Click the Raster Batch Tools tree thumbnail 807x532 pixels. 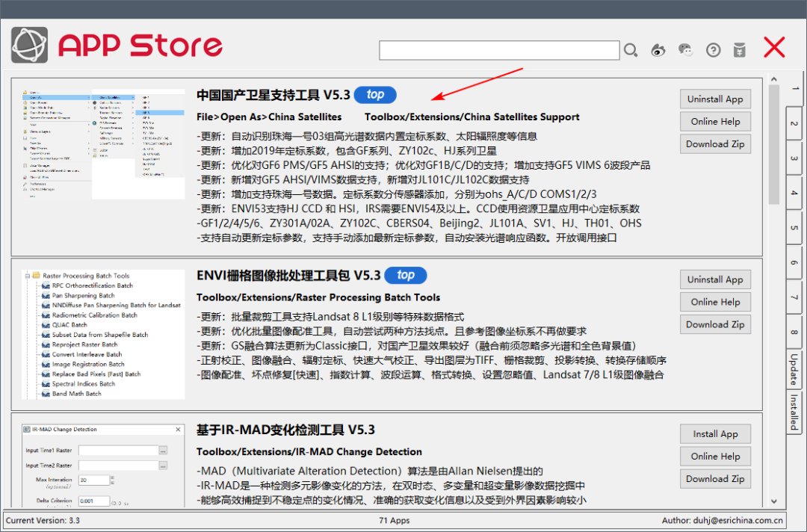pos(103,334)
